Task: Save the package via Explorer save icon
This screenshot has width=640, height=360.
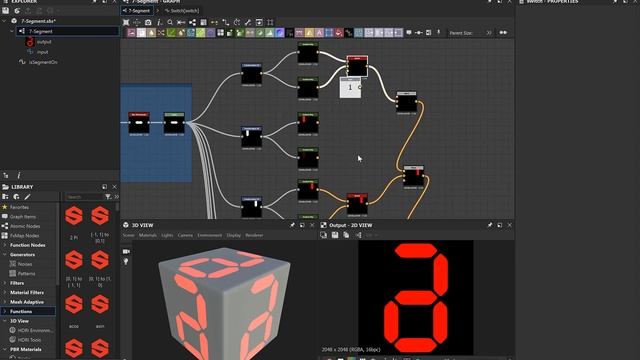Action: 6,11
